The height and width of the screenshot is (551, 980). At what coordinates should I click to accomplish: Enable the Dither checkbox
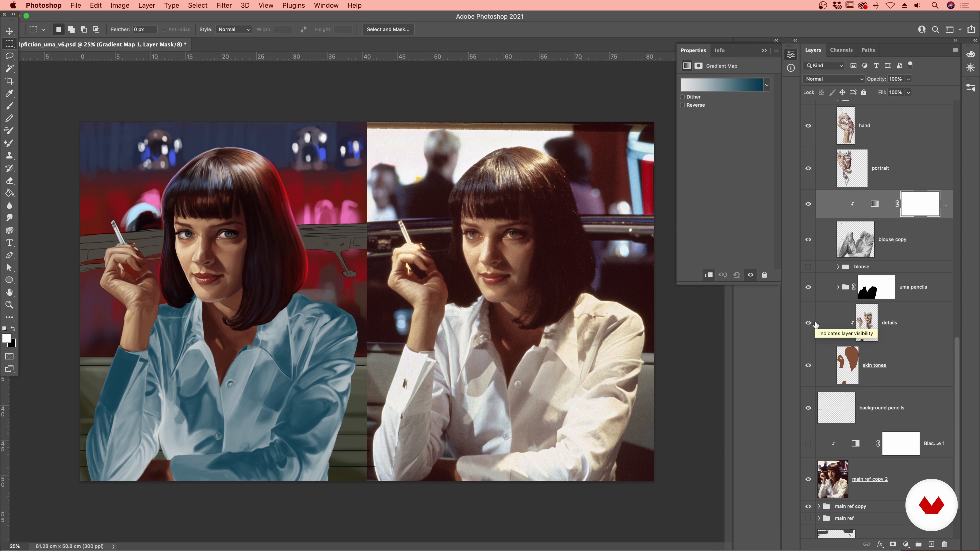point(682,97)
